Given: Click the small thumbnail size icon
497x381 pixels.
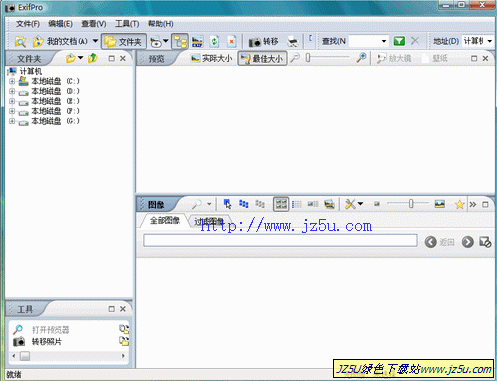Looking at the screenshot, I should point(377,204).
